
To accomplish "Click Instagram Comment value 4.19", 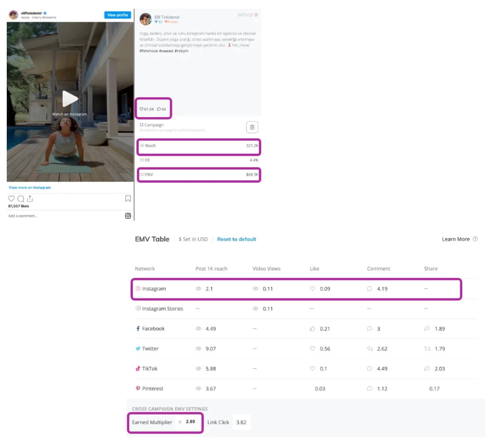I will [x=382, y=289].
